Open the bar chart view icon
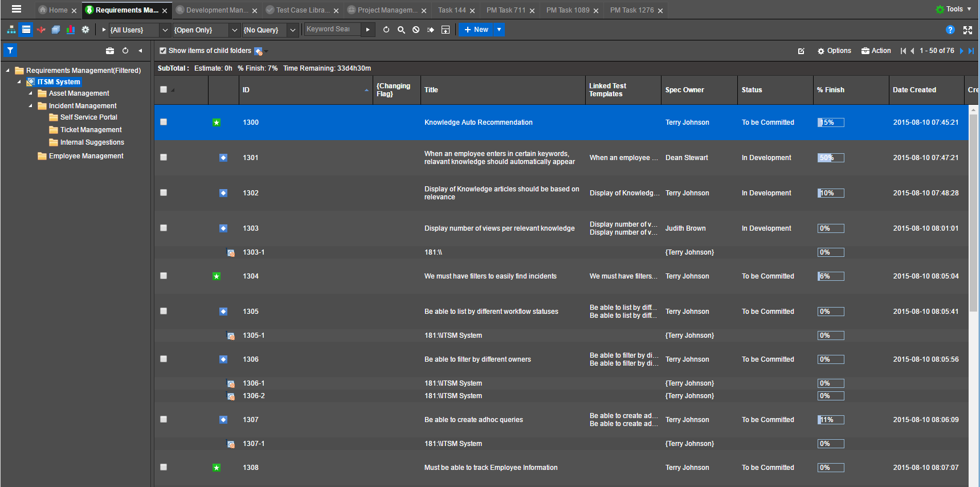The image size is (980, 487). [x=71, y=30]
